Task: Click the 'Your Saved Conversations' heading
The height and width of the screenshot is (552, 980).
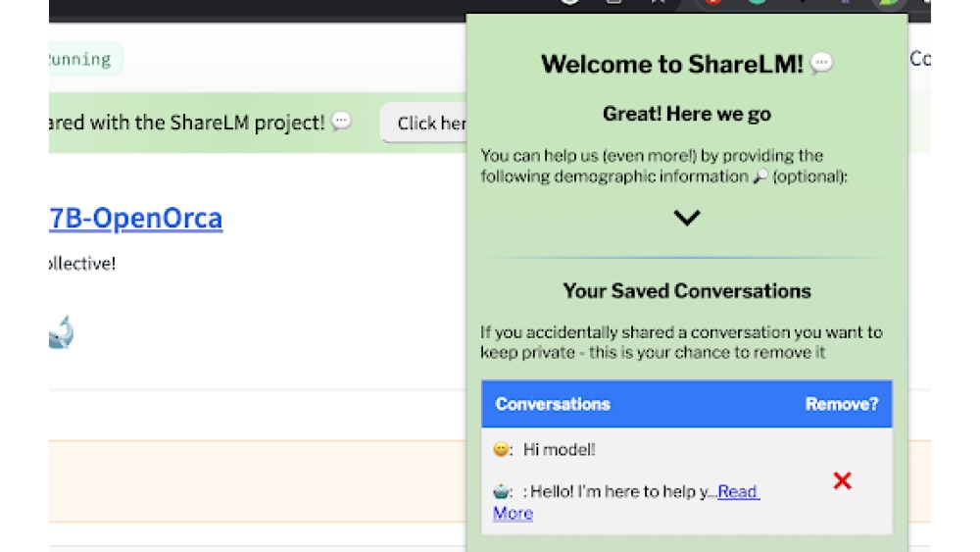Action: (686, 290)
